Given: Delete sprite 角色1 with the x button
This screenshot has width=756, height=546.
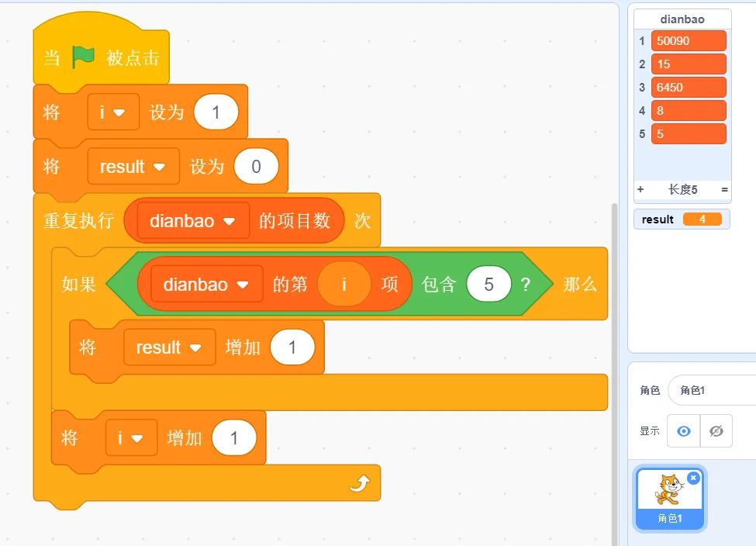Looking at the screenshot, I should (x=693, y=478).
